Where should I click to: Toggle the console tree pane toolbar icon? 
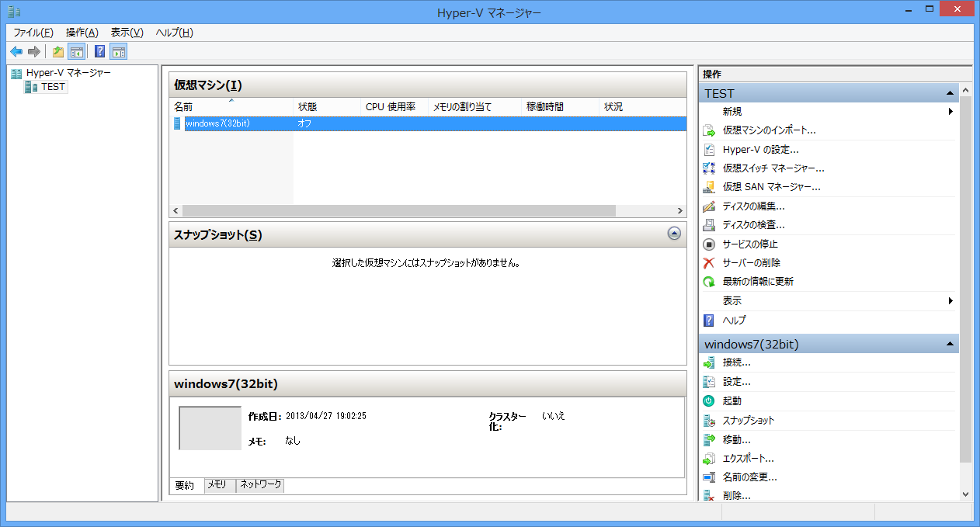(x=76, y=52)
